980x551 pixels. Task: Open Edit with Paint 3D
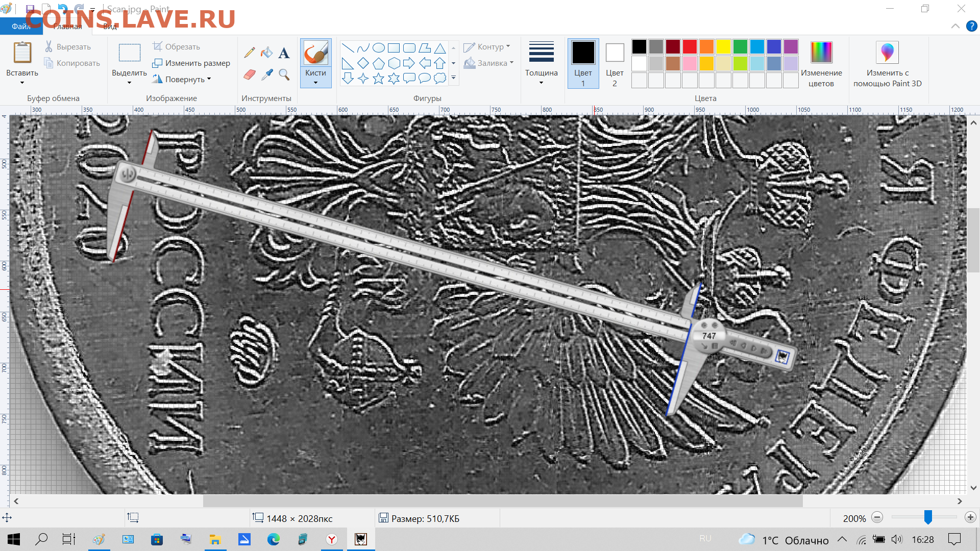(x=887, y=64)
